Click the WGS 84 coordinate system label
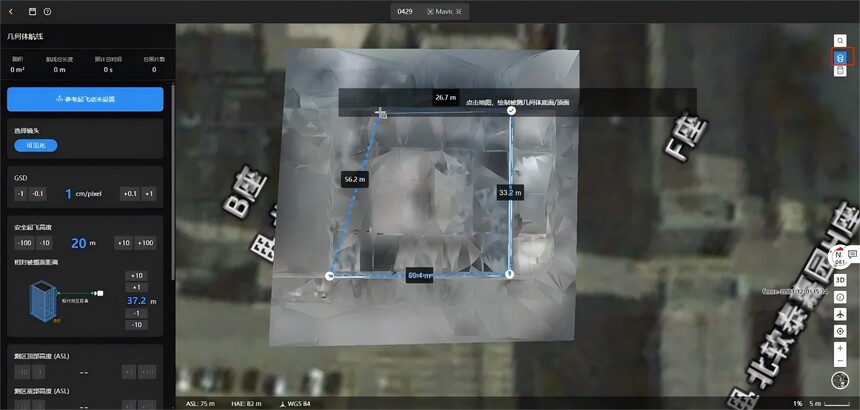 (x=295, y=404)
